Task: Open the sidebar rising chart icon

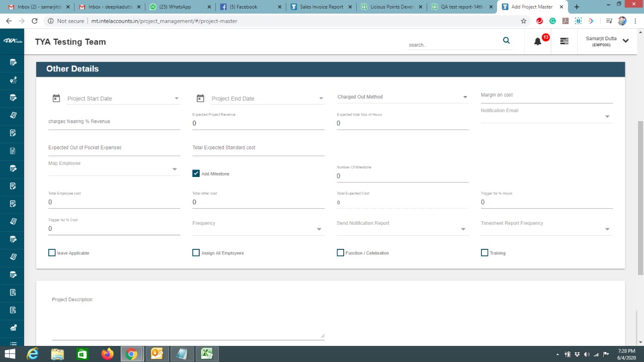Action: click(13, 328)
